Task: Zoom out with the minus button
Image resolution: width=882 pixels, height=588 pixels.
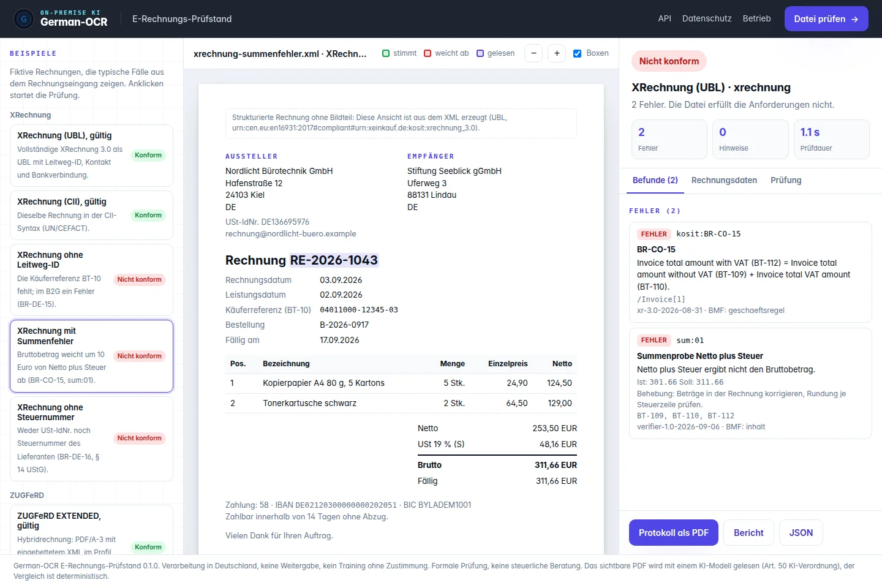Action: click(x=533, y=53)
